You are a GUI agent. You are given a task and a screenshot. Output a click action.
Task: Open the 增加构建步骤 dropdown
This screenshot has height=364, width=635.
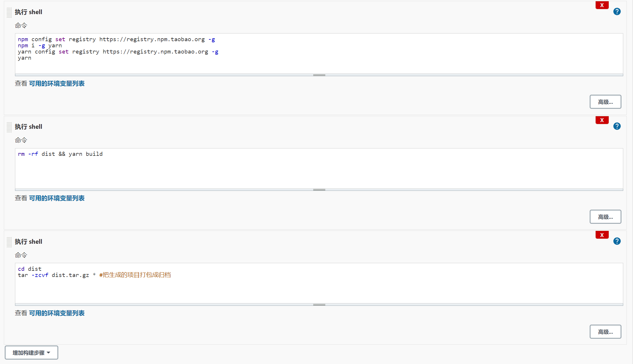pyautogui.click(x=31, y=353)
